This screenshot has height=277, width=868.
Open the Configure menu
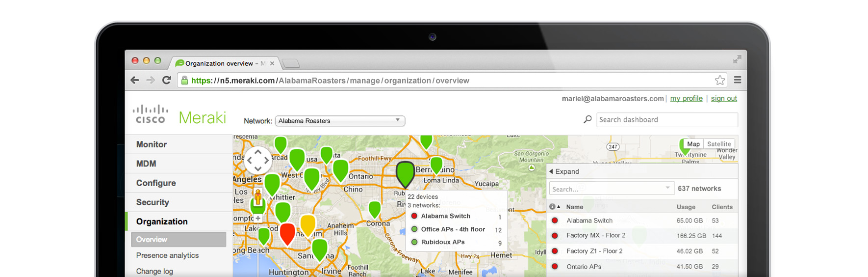(x=156, y=183)
